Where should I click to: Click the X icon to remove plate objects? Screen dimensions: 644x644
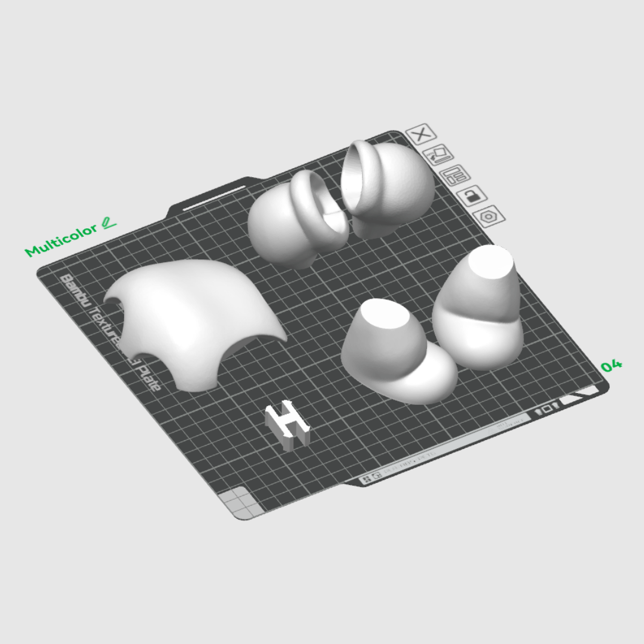click(x=421, y=134)
